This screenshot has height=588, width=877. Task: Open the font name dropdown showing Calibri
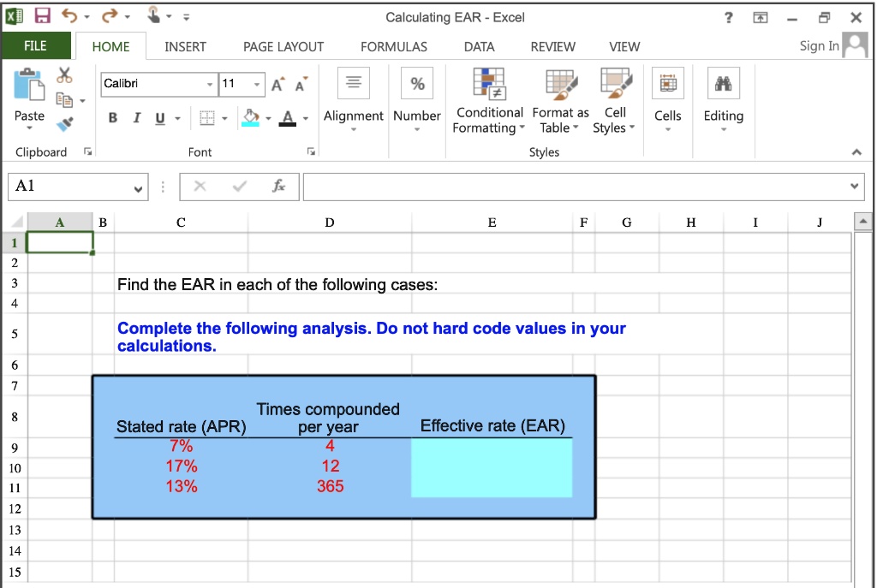(211, 86)
